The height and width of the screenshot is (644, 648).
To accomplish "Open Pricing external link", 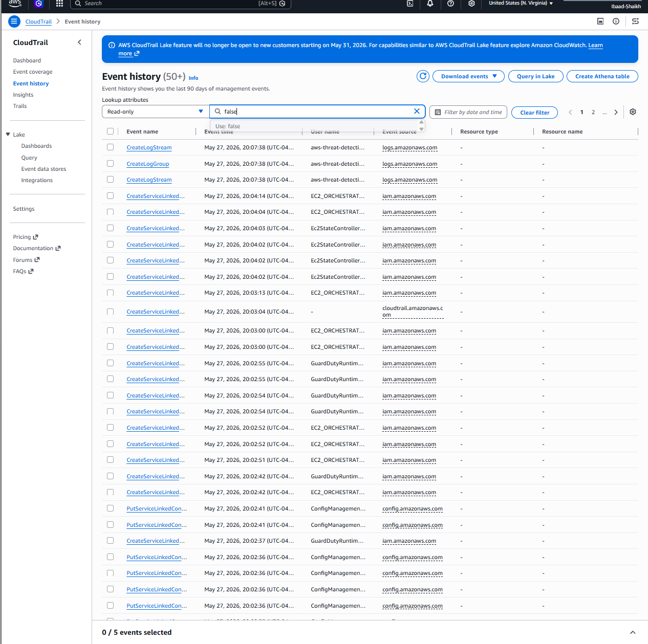I will pos(26,237).
